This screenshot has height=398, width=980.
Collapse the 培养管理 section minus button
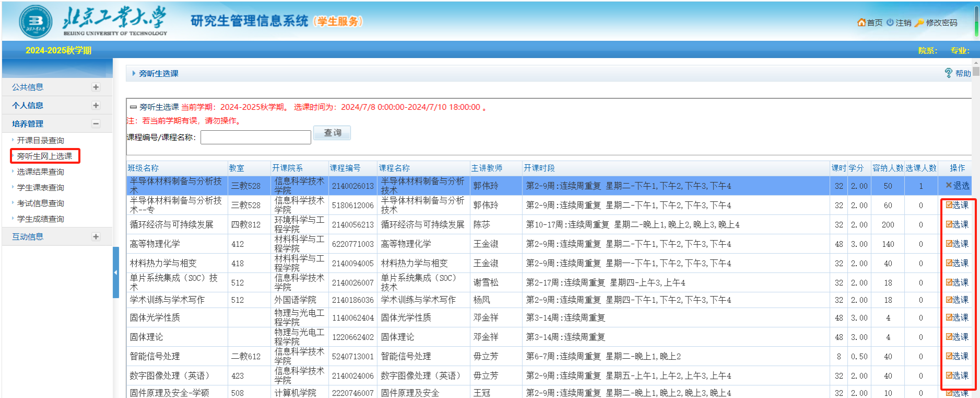tap(96, 124)
